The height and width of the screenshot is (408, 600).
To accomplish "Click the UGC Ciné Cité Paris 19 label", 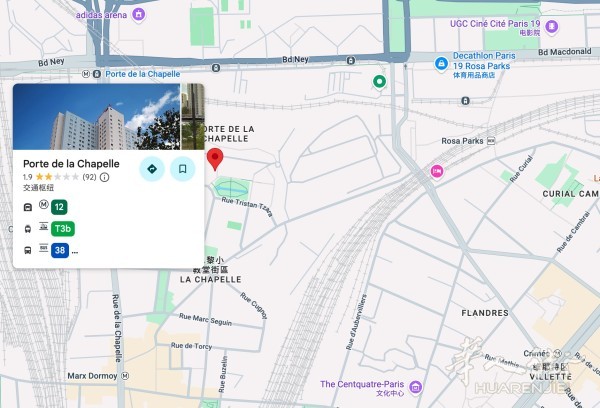I will [495, 24].
